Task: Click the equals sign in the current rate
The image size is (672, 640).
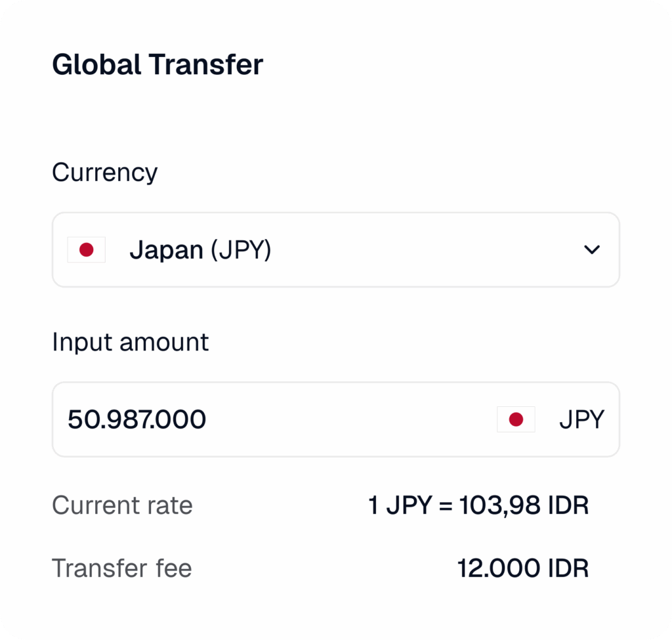Action: 446,506
